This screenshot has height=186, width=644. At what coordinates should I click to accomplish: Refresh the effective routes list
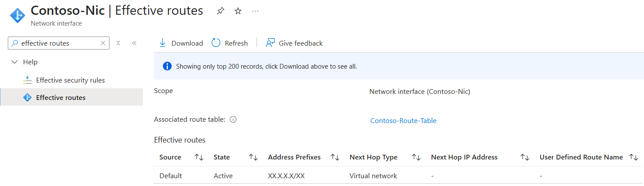(x=229, y=43)
